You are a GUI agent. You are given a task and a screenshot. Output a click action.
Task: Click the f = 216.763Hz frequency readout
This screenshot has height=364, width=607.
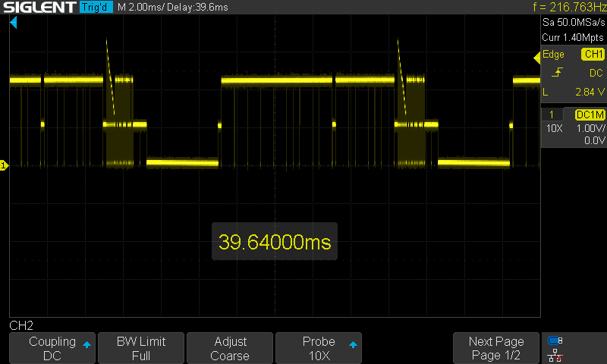570,7
